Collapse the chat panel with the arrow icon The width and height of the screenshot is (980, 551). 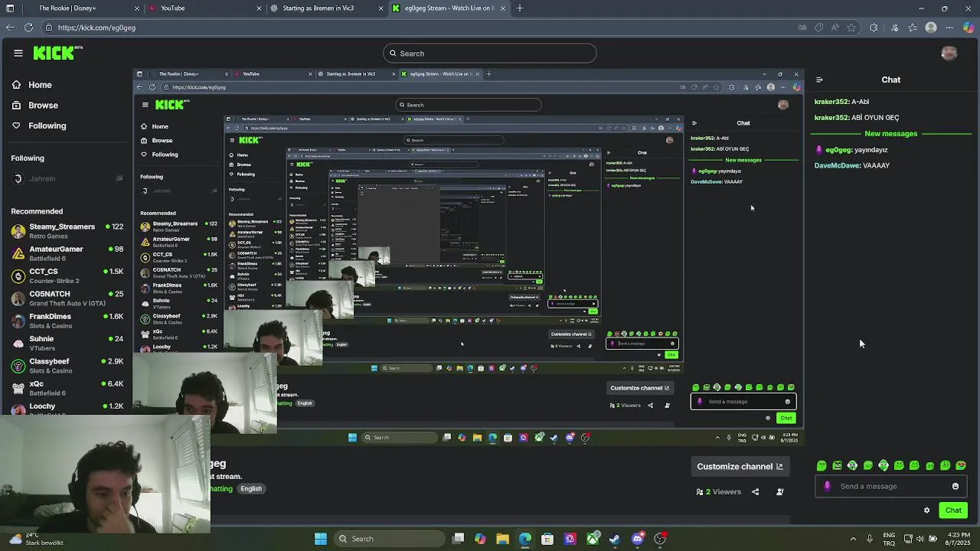click(x=819, y=80)
